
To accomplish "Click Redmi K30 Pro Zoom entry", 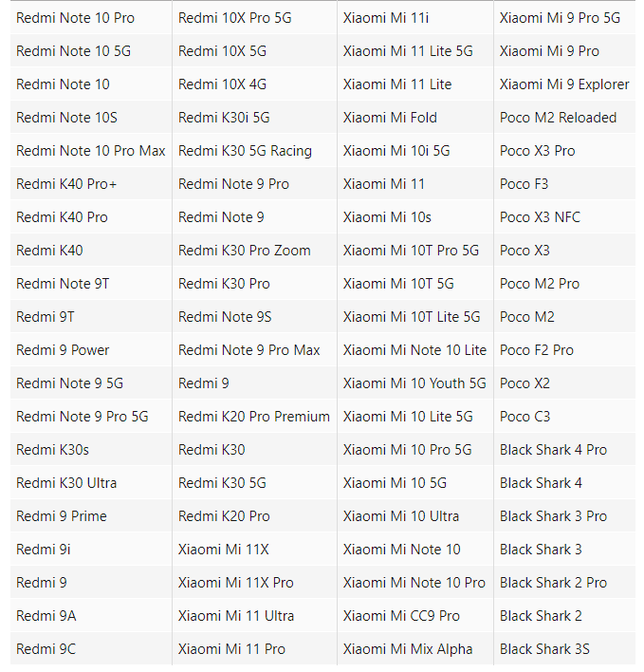I will pos(244,251).
